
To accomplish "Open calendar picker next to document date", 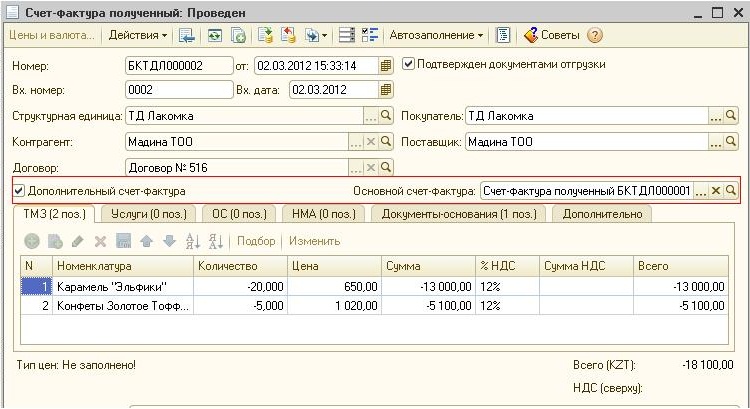I will (385, 65).
